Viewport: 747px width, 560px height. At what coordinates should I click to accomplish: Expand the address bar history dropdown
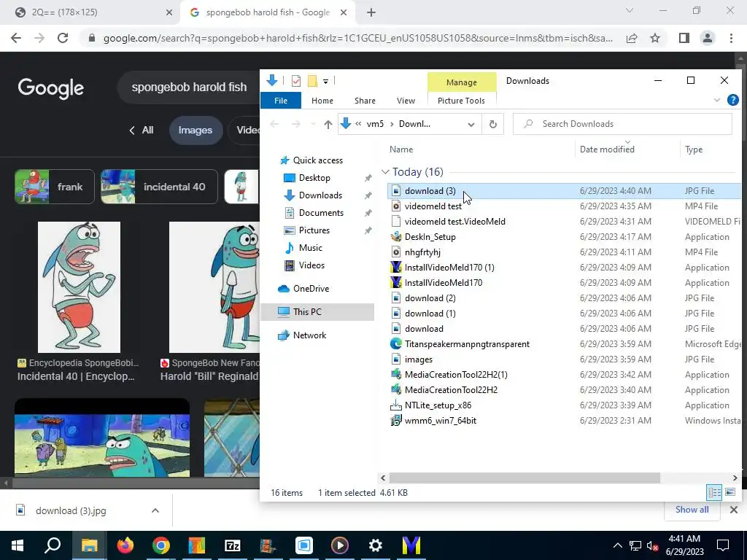coord(471,124)
